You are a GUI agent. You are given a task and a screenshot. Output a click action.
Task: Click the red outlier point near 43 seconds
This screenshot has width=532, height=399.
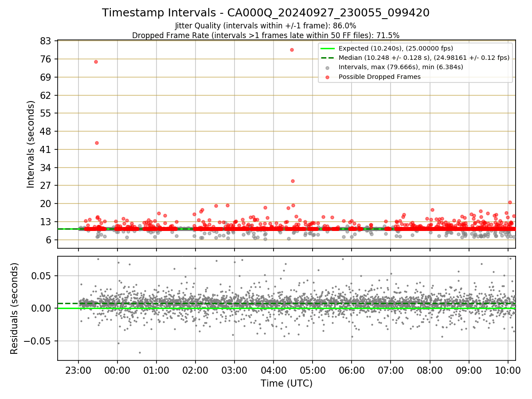(97, 143)
